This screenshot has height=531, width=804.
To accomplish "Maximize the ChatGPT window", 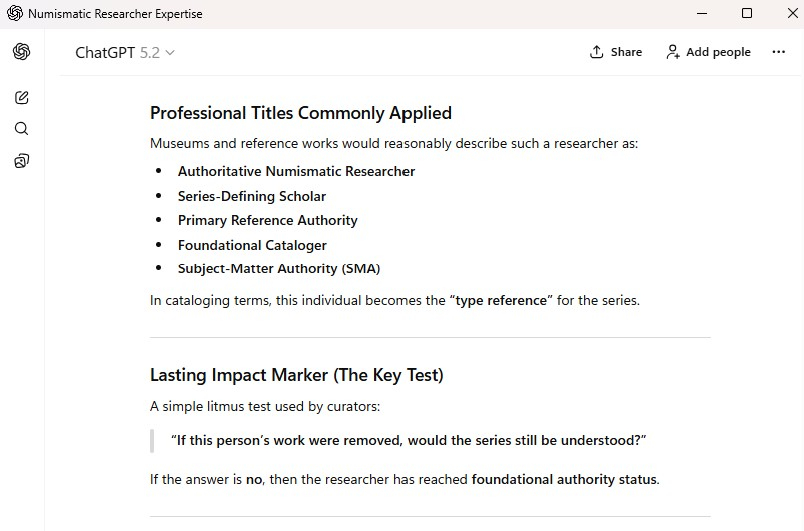I will (746, 14).
